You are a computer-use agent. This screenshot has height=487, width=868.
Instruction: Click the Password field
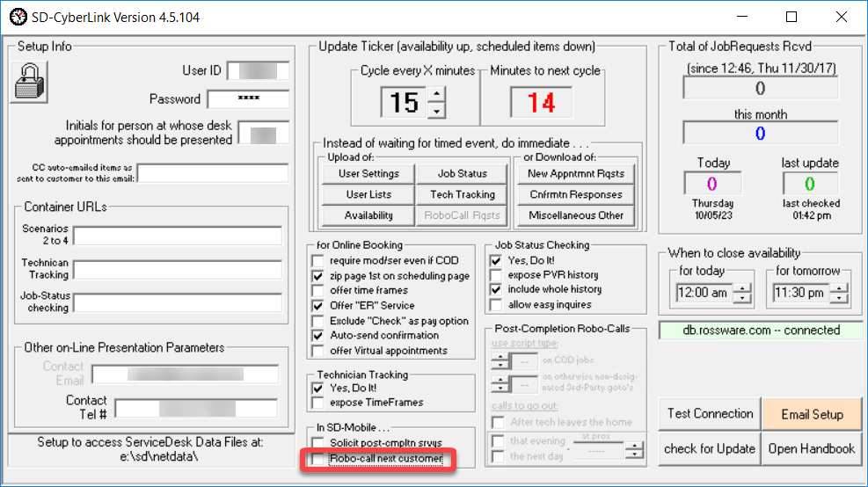[x=249, y=99]
